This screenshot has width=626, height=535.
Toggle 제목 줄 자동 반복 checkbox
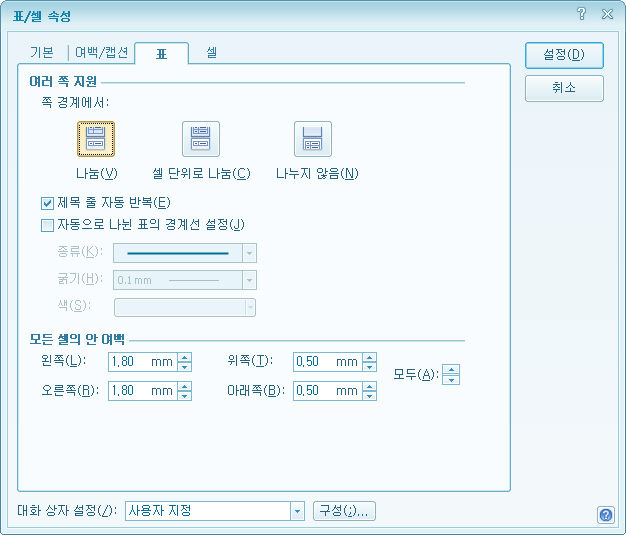[47, 203]
